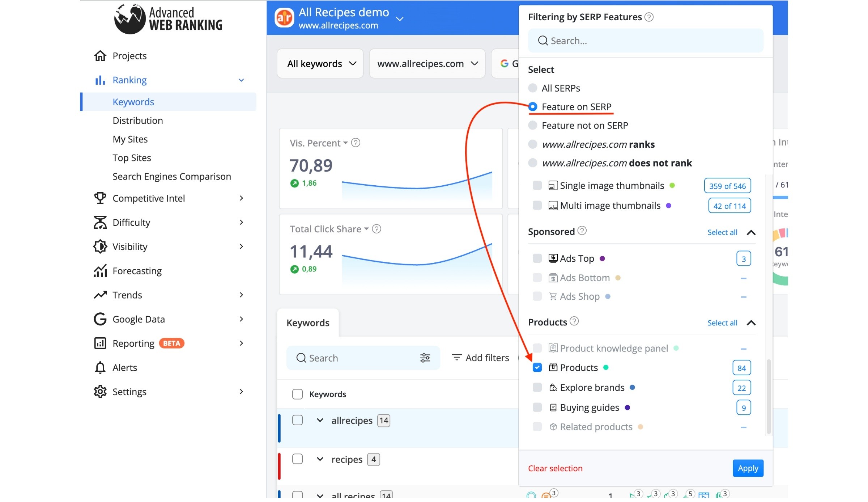Check the Ads Top checkbox
868x502 pixels.
tap(537, 259)
